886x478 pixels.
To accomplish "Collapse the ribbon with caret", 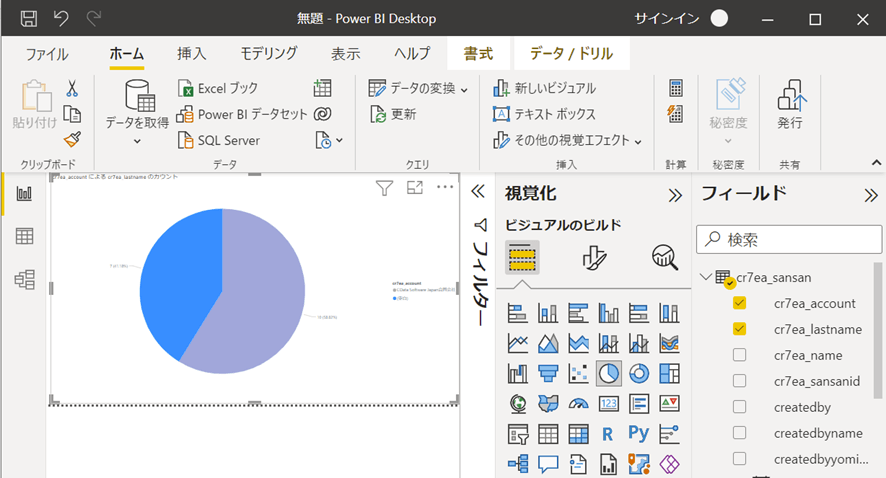I will coord(876,163).
